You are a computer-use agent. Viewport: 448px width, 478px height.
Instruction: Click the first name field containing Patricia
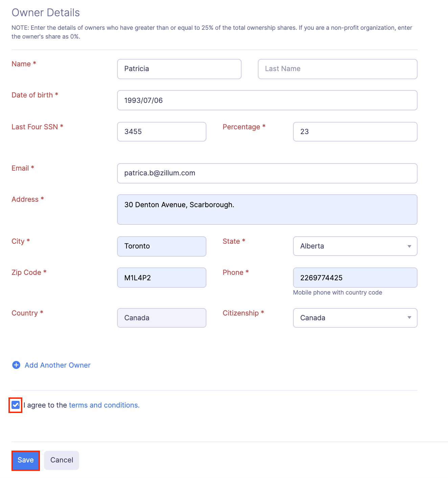[179, 69]
